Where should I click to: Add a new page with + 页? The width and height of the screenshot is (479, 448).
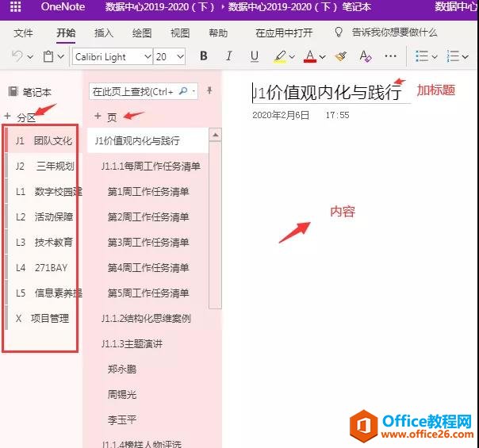tap(105, 117)
